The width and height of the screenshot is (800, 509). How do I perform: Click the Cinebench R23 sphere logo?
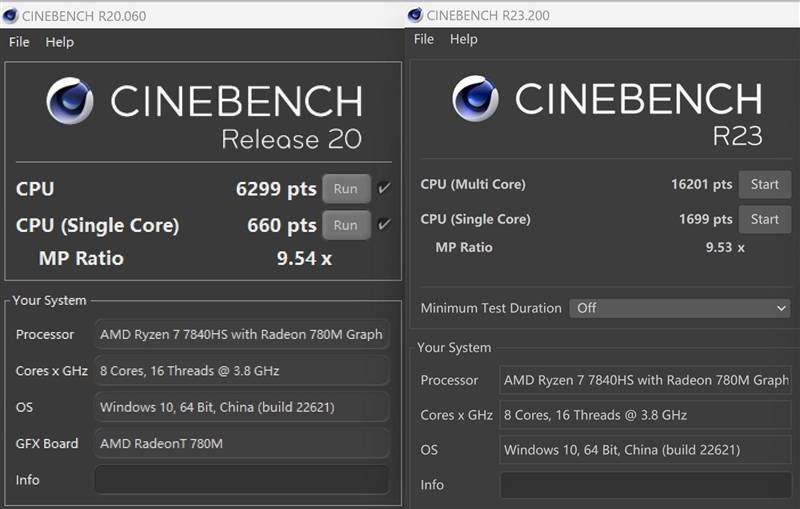[475, 99]
